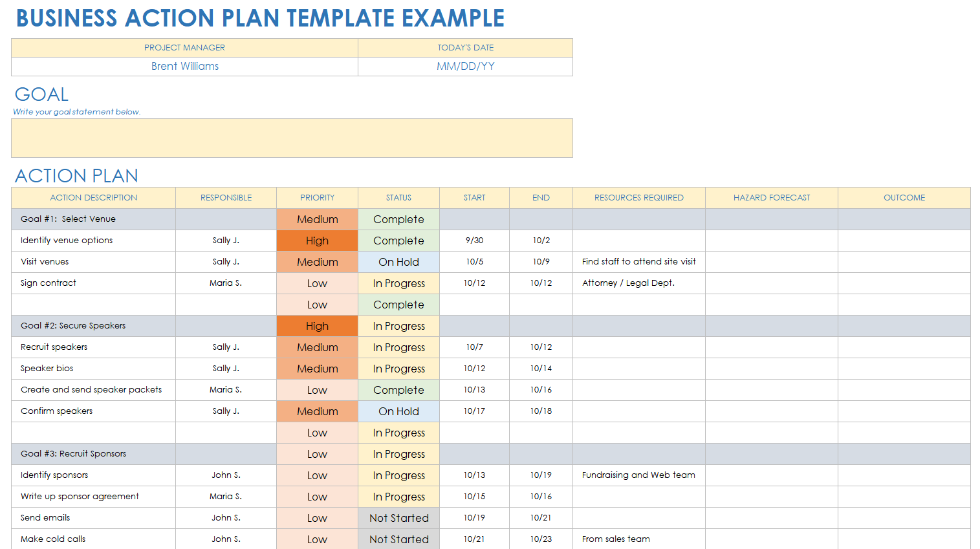
Task: Select the RESPONSIBLE column header
Action: pos(226,198)
